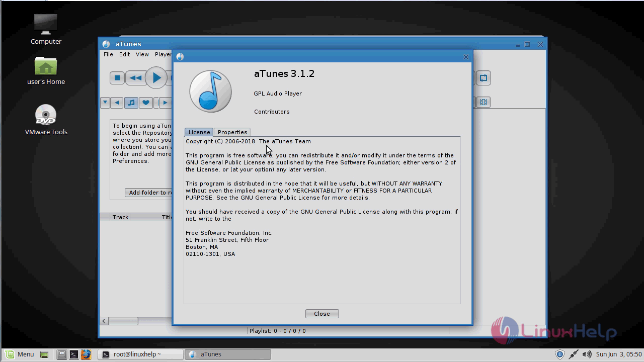
Task: Click the right-arrow navigator button
Action: [x=165, y=102]
